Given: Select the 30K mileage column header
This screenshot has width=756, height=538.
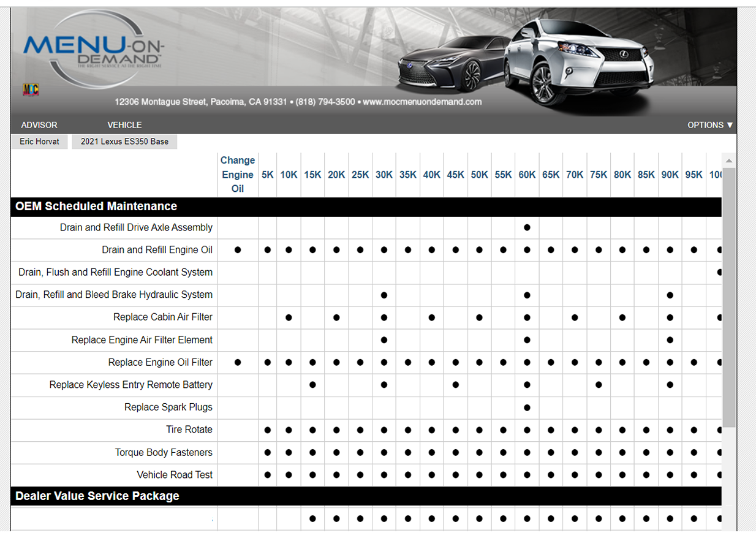Looking at the screenshot, I should (x=384, y=175).
